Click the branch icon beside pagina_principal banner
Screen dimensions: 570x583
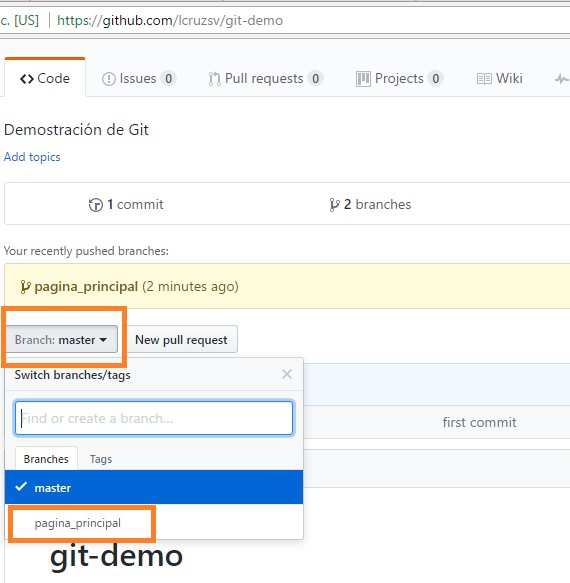25,287
